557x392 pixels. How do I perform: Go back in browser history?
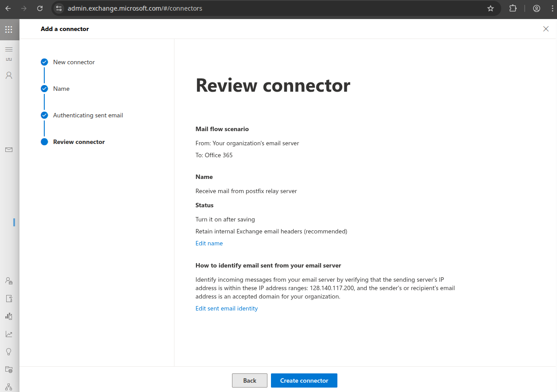[x=8, y=8]
